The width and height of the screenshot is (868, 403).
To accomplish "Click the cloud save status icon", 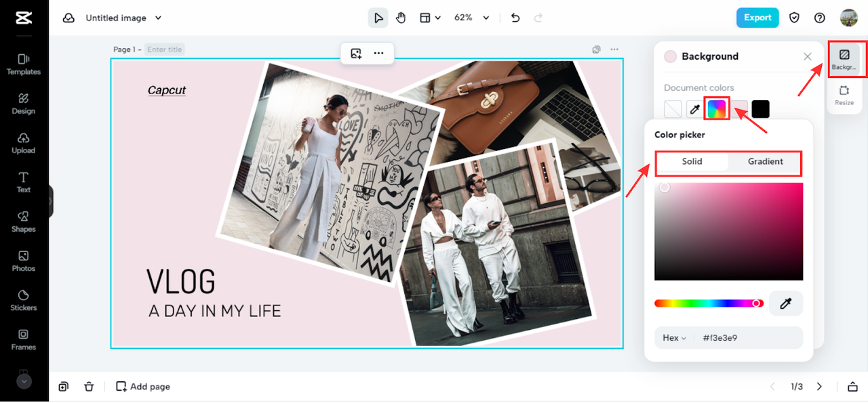I will click(x=68, y=18).
